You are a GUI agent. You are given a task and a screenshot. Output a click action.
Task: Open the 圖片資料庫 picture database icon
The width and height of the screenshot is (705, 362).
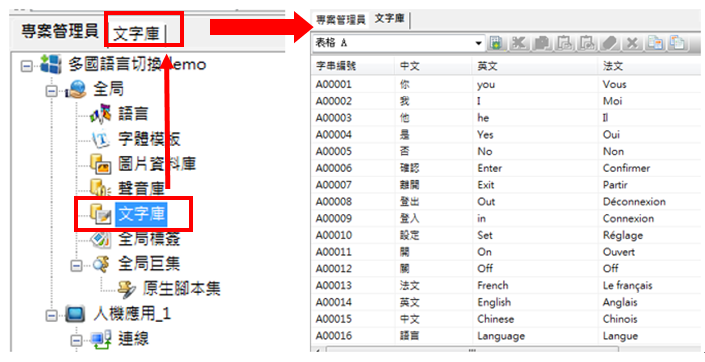pos(100,164)
